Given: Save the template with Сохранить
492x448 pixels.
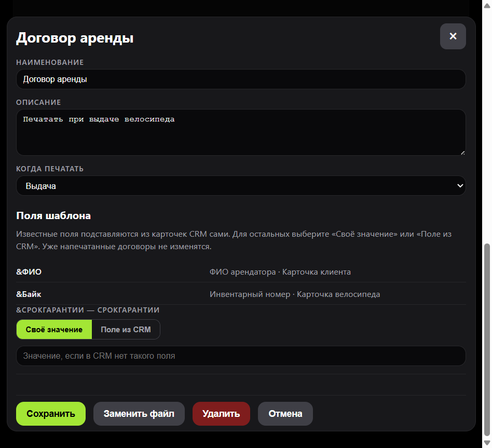Looking at the screenshot, I should pos(51,413).
